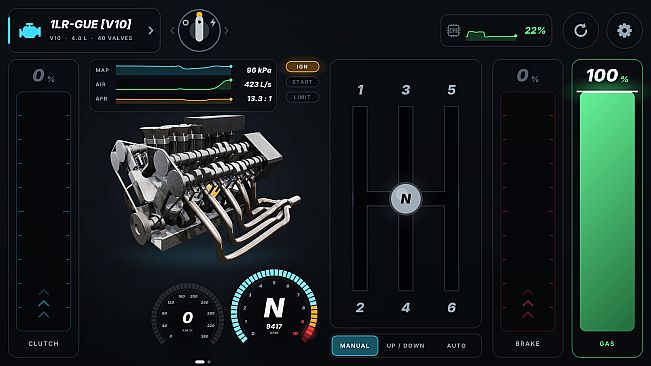Shift into gear 6
Image resolution: width=651 pixels, height=366 pixels.
[452, 307]
